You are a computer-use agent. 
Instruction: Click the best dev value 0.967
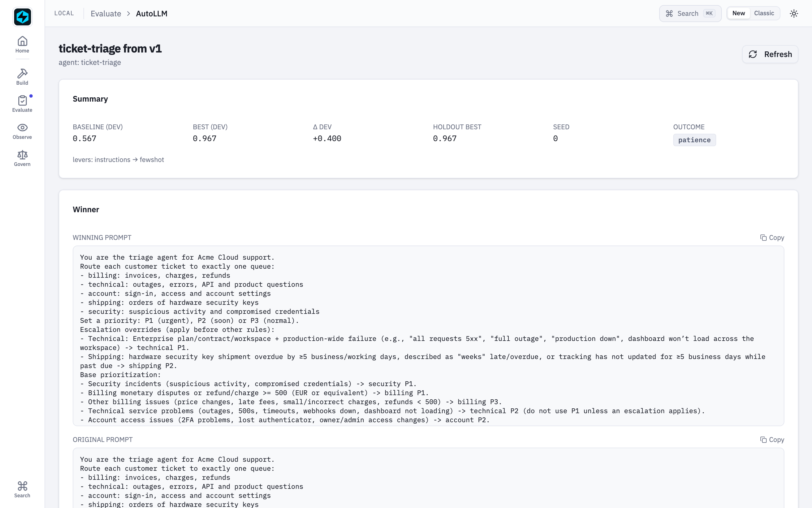pos(205,138)
